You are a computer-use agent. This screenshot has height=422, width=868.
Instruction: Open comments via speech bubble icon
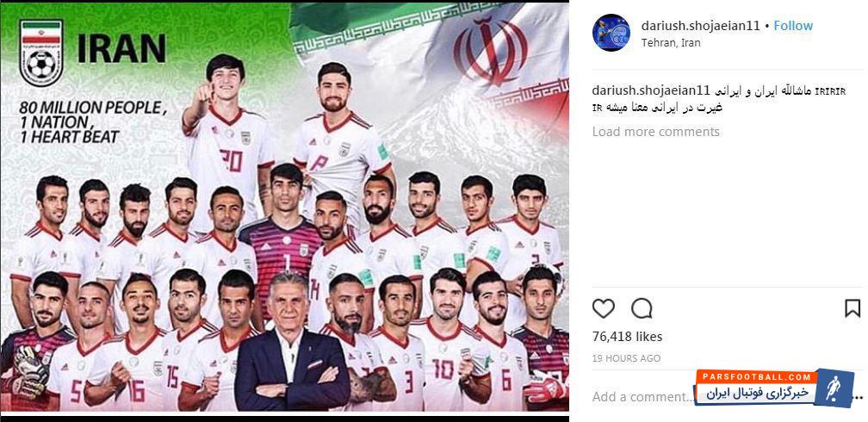(642, 308)
